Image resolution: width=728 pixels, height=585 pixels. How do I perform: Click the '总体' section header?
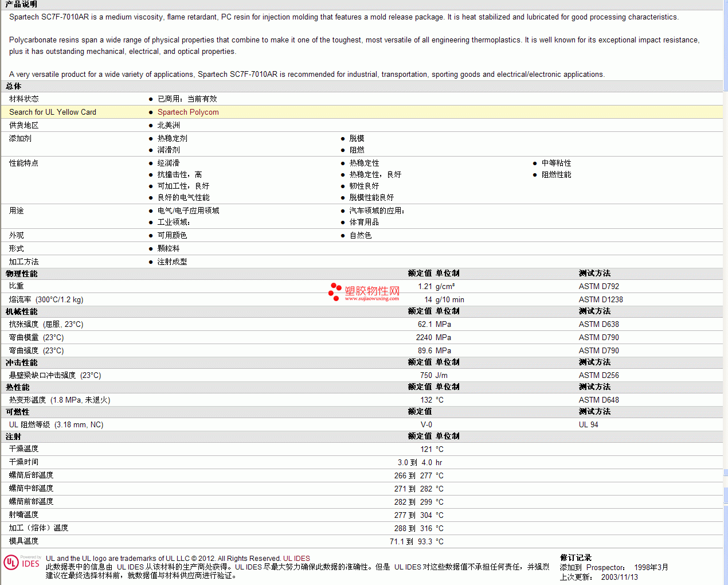[x=14, y=86]
